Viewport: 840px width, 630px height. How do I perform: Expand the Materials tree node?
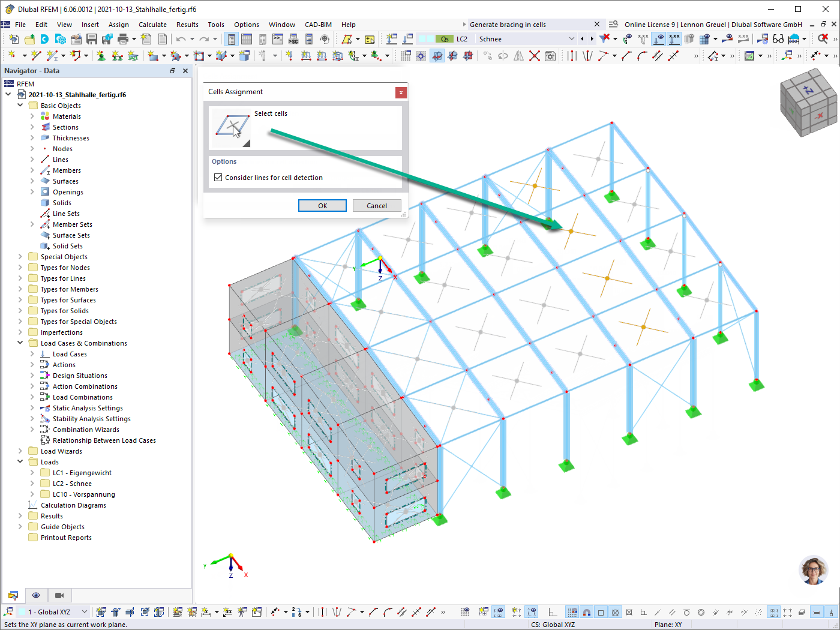coord(32,116)
